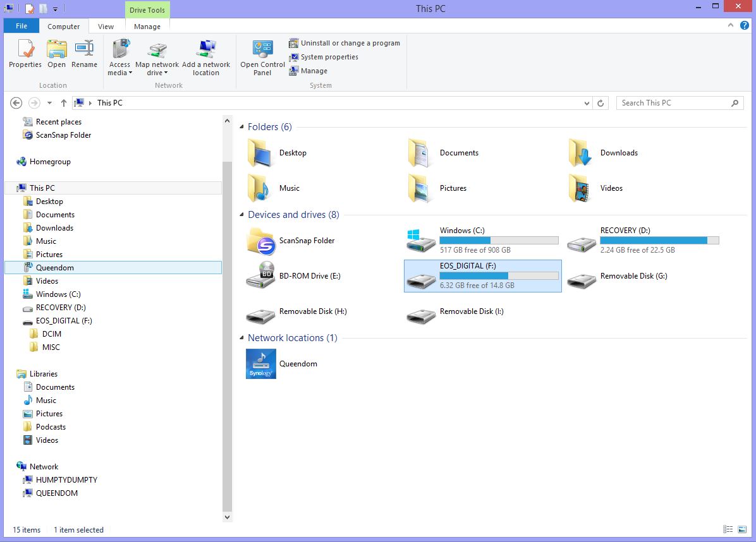The width and height of the screenshot is (756, 542).
Task: Open the Map network drive dropdown
Action: 157,57
